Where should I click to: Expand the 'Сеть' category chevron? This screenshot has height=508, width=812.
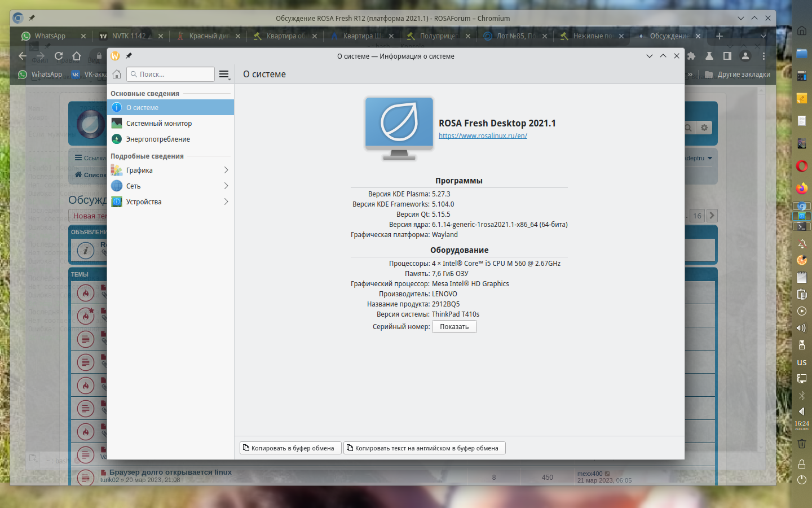coord(226,186)
